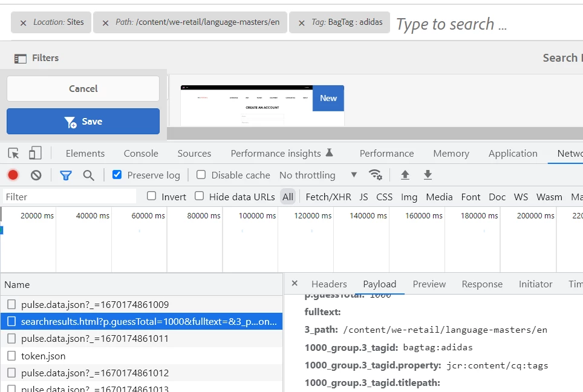Click the Cancel button

pos(83,88)
